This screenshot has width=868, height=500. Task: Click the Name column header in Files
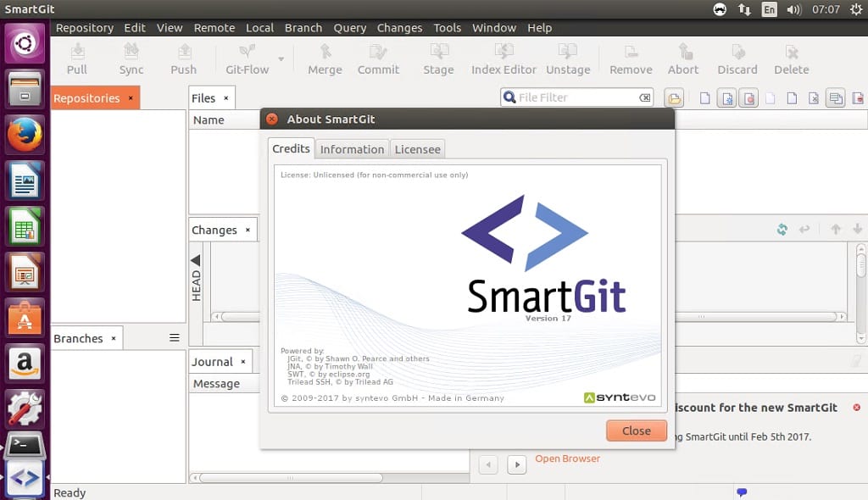[x=224, y=120]
